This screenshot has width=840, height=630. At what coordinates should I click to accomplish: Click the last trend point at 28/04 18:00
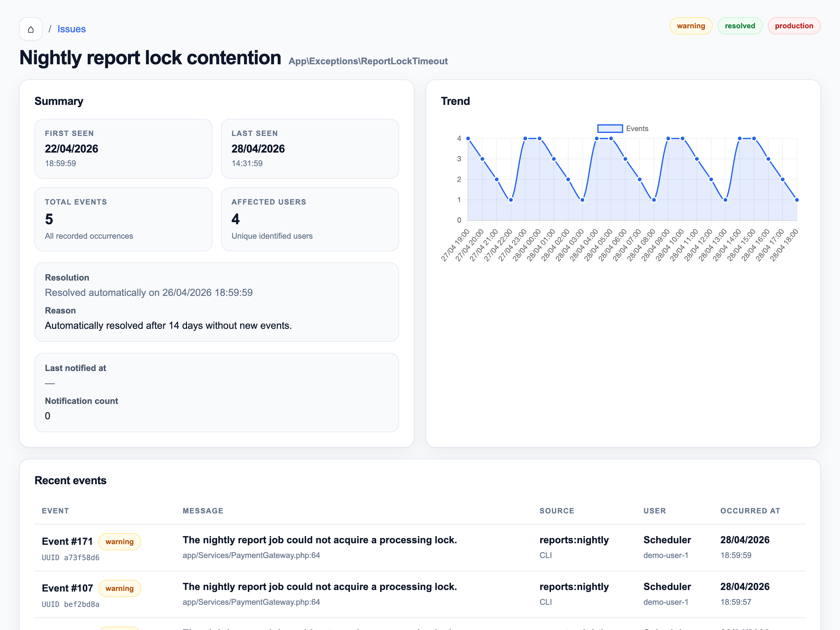(797, 200)
